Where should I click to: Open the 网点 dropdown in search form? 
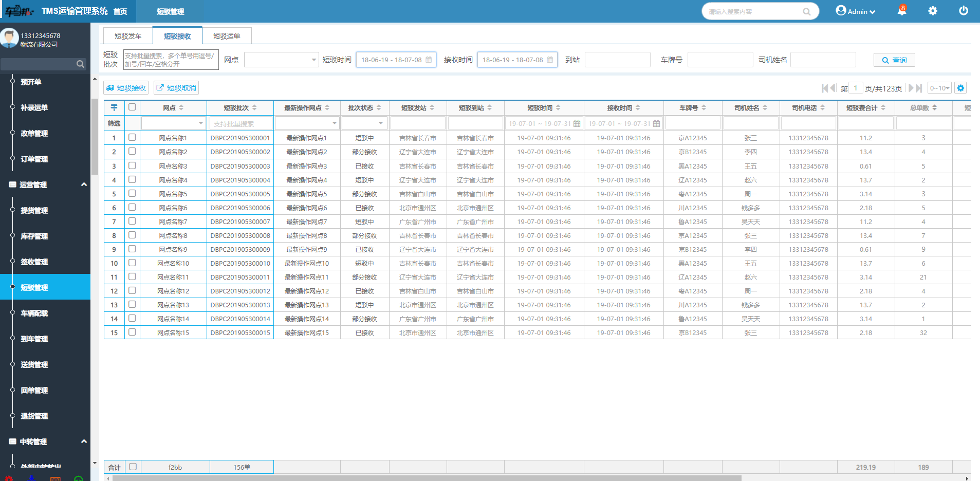[x=281, y=60]
